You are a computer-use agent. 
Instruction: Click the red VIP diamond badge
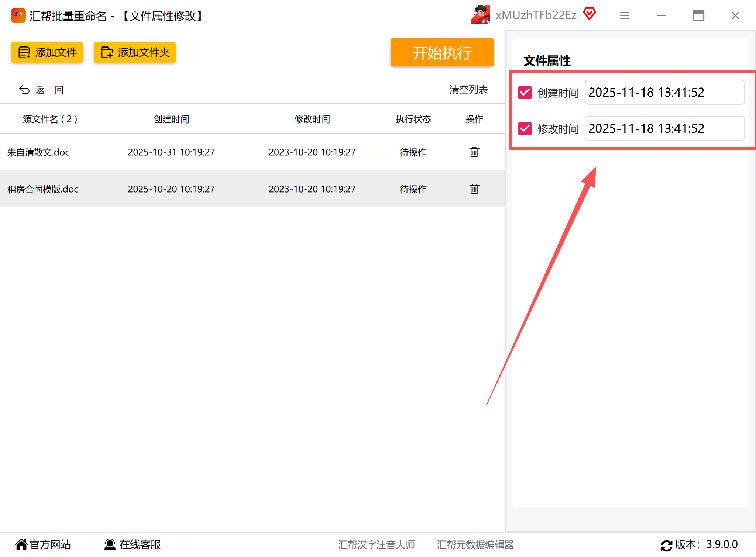[590, 14]
